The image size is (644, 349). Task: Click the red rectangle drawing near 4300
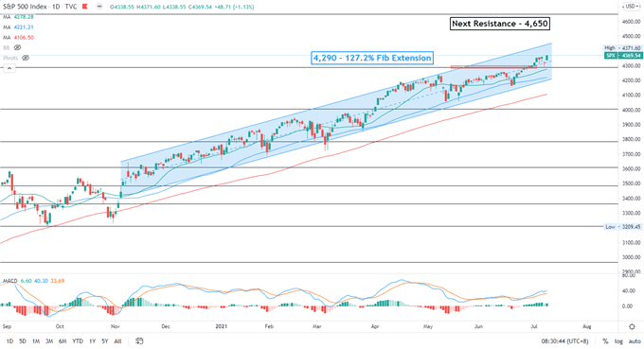492,66
